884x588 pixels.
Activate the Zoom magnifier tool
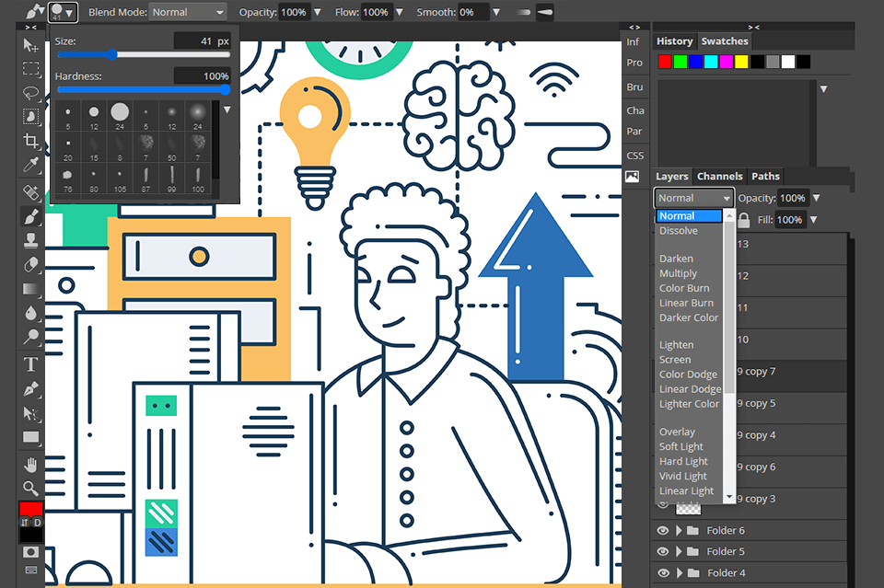[x=31, y=488]
